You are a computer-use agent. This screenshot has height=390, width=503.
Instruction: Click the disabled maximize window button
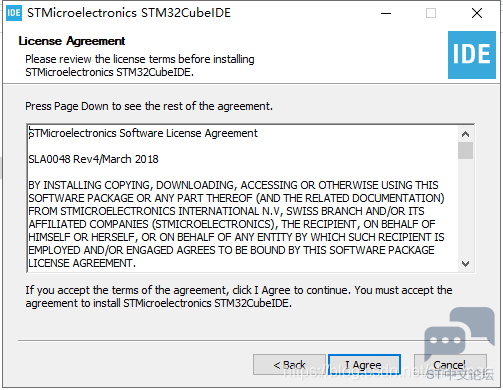[x=431, y=13]
